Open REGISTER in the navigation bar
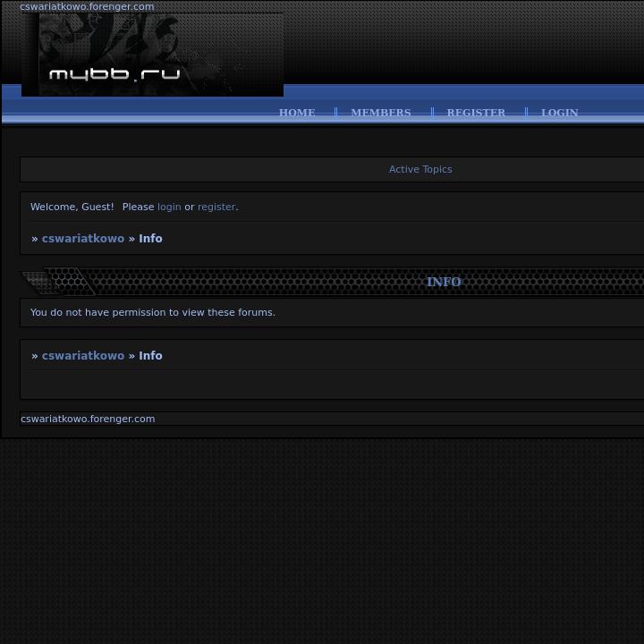Screen dimensions: 644x644 point(476,113)
